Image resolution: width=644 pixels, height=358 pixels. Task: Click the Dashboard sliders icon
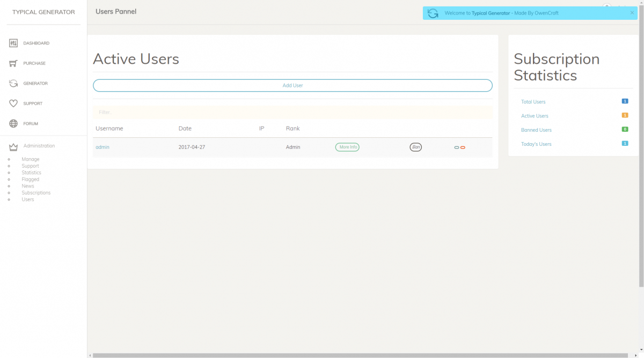[x=13, y=43]
